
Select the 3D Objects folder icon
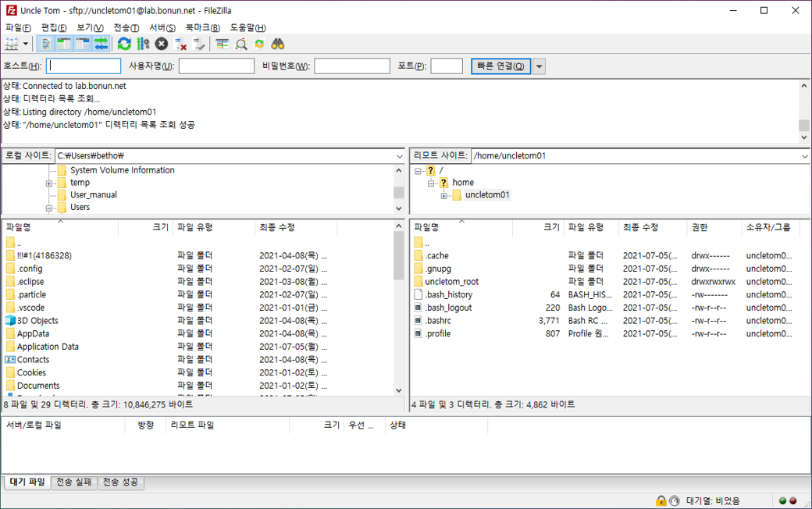click(10, 321)
